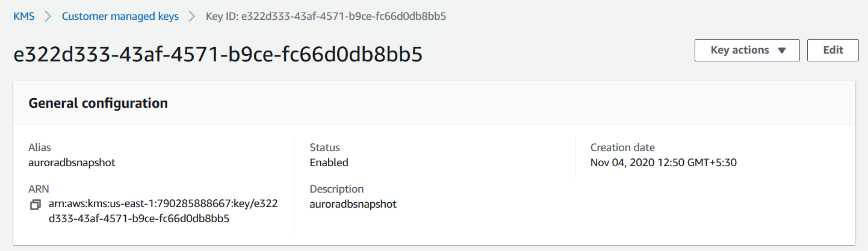Click the Creation date label

pos(622,147)
